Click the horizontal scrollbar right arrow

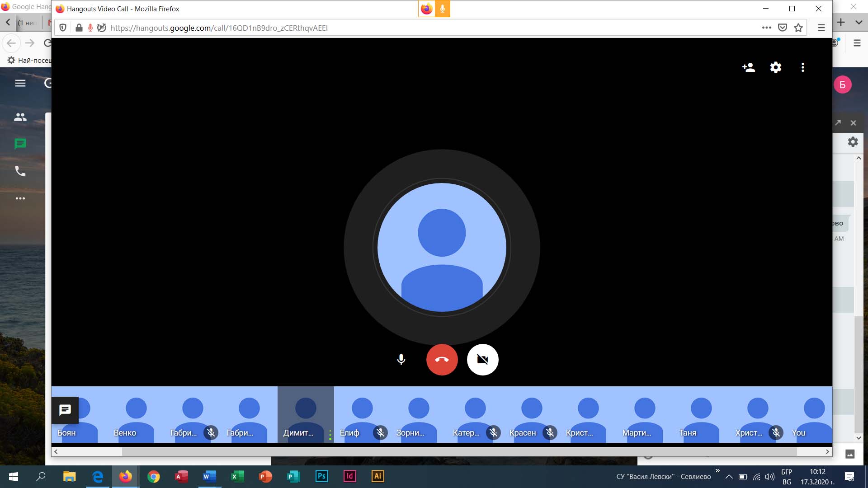[827, 451]
